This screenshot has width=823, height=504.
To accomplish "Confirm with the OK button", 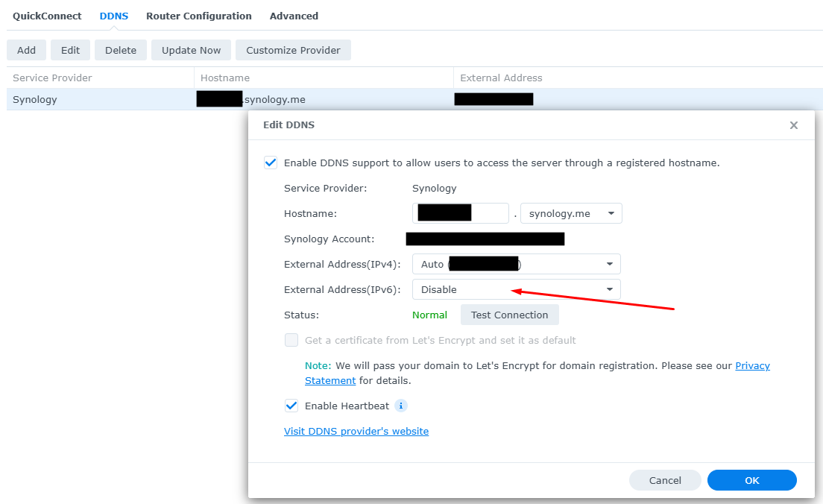I will (751, 481).
